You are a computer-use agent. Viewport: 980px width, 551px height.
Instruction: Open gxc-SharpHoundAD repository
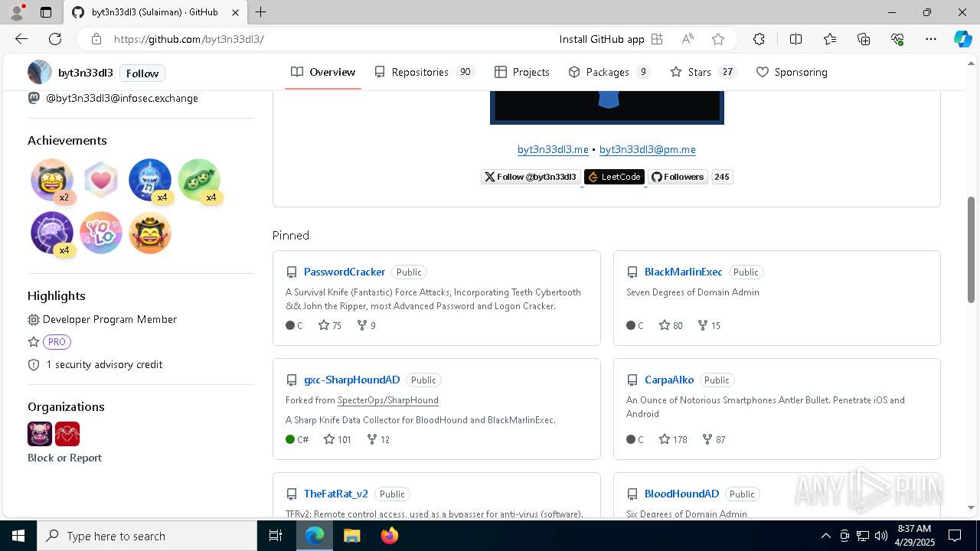351,380
